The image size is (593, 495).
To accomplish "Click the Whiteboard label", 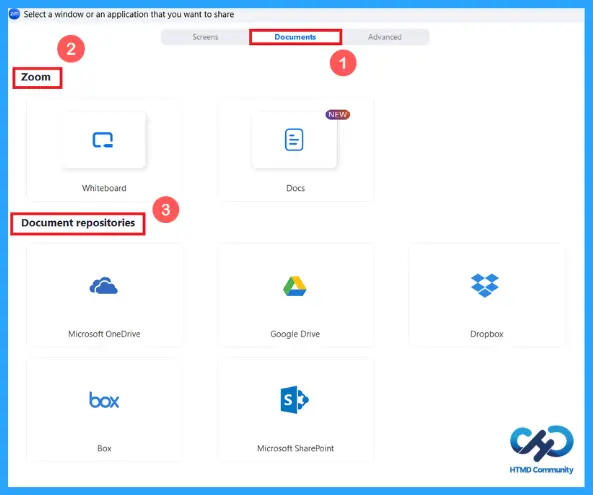I will (104, 188).
